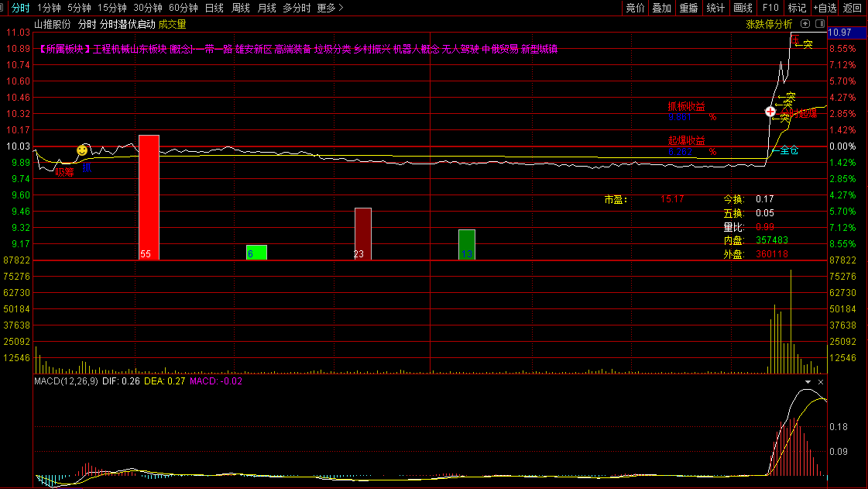
Task: Open MACD indicator dropdown arrow
Action: click(x=808, y=382)
